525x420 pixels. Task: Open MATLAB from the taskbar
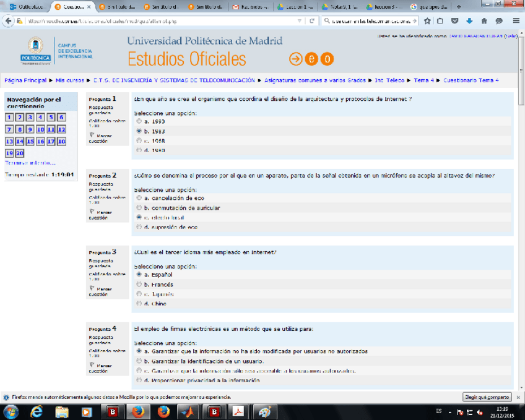pos(188,412)
